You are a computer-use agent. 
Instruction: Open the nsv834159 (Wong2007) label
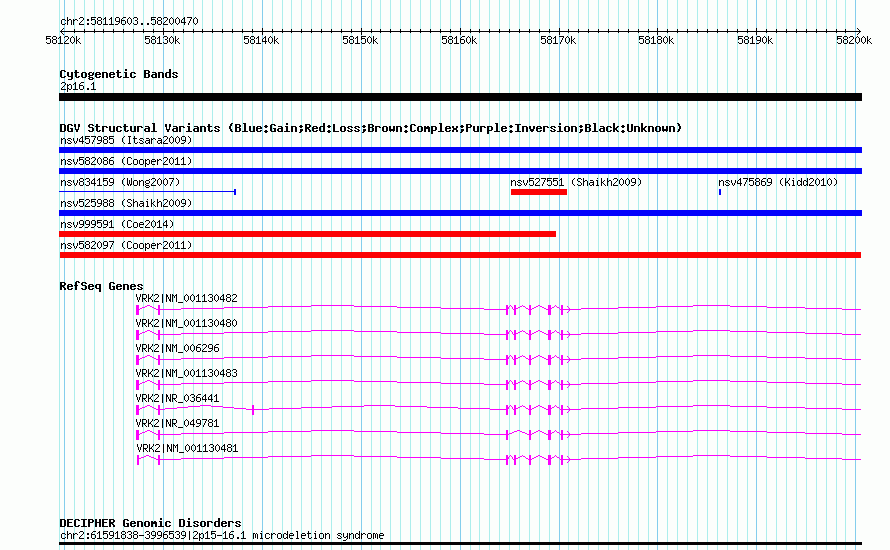tap(120, 182)
